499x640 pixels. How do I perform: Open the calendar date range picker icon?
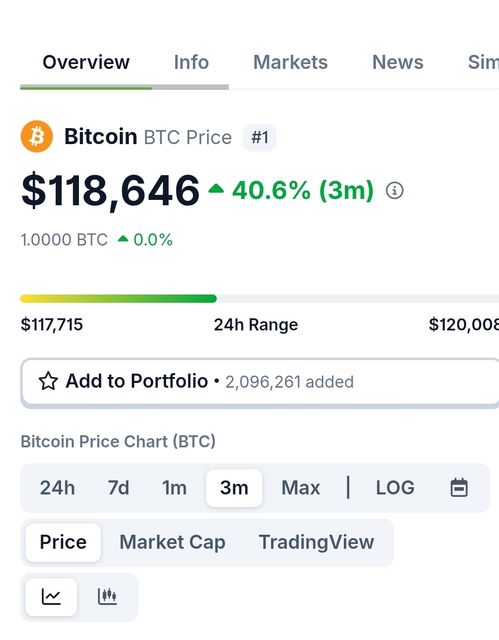point(459,487)
